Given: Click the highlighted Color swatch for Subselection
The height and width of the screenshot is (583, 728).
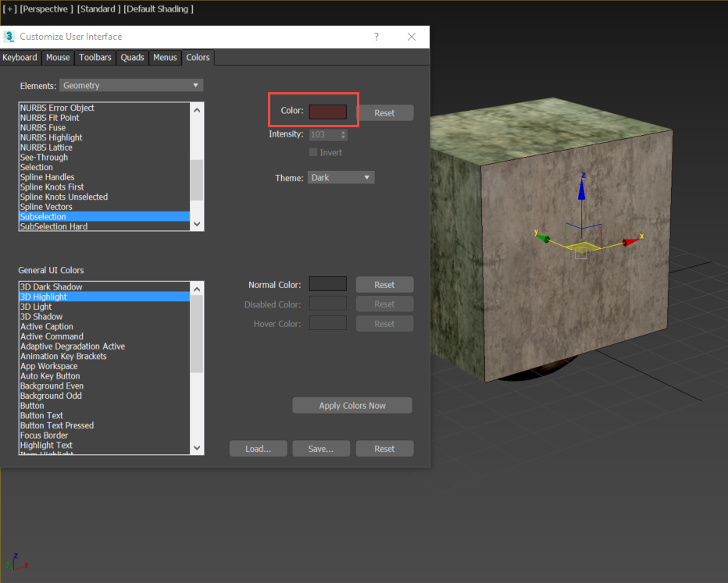Looking at the screenshot, I should pyautogui.click(x=327, y=111).
